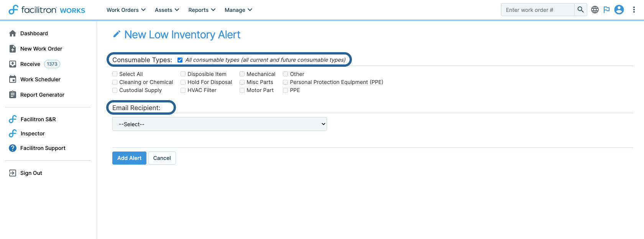This screenshot has width=644, height=239.
Task: Check the Motor Part checkbox
Action: pyautogui.click(x=242, y=90)
